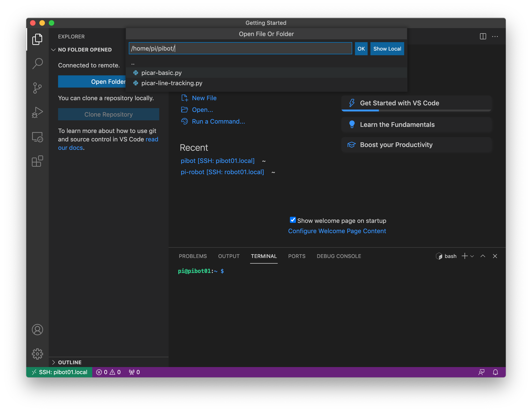The height and width of the screenshot is (412, 532).
Task: Click the lightbulb icon on Learn Fundamentals card
Action: [x=351, y=125]
